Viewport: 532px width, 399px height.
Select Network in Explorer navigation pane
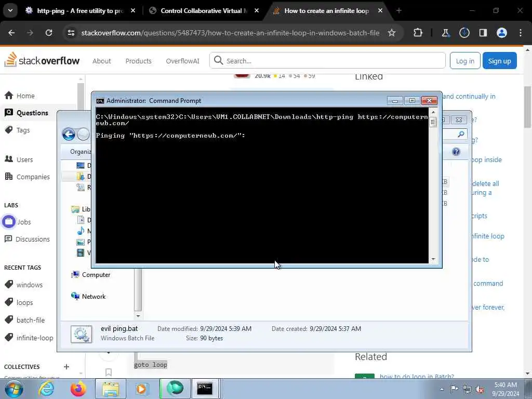[88, 297]
